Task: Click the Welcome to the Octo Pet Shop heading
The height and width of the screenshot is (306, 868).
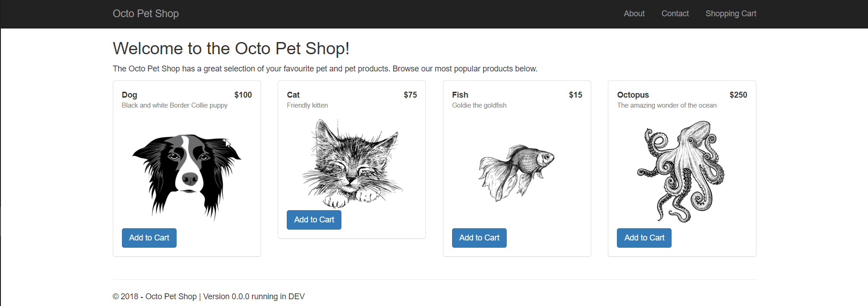Action: point(231,48)
